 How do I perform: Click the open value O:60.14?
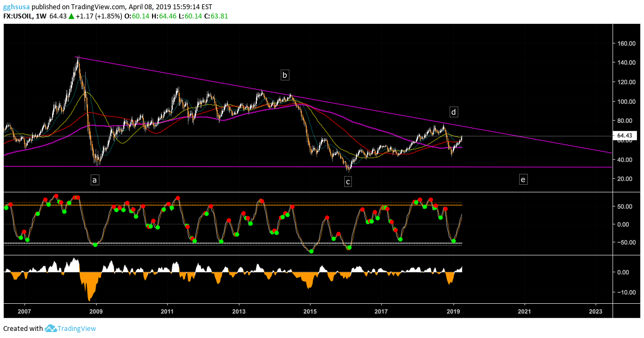137,16
